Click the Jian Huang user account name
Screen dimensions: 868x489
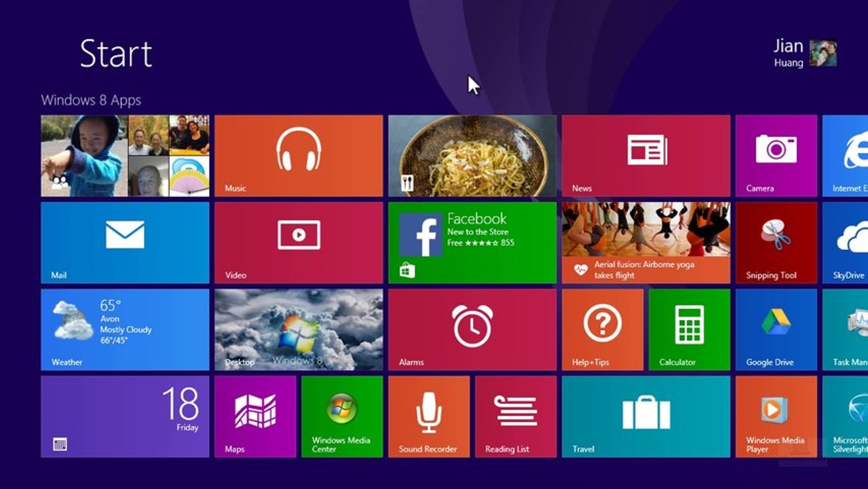[x=789, y=53]
